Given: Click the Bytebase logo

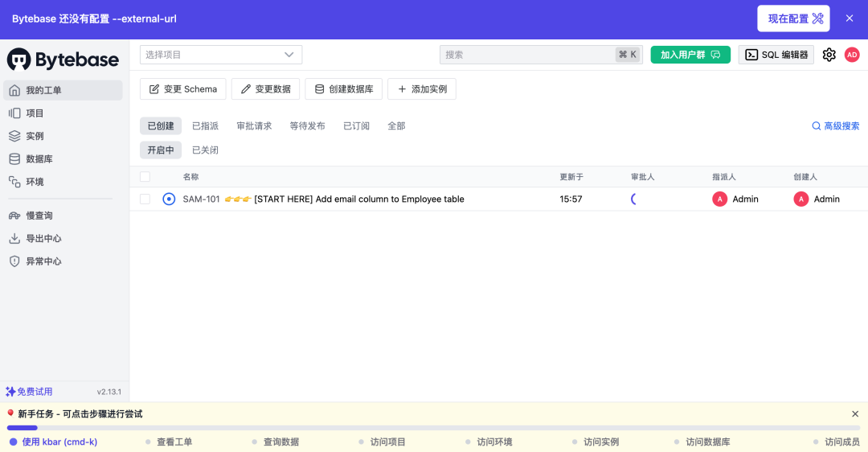Looking at the screenshot, I should (63, 60).
